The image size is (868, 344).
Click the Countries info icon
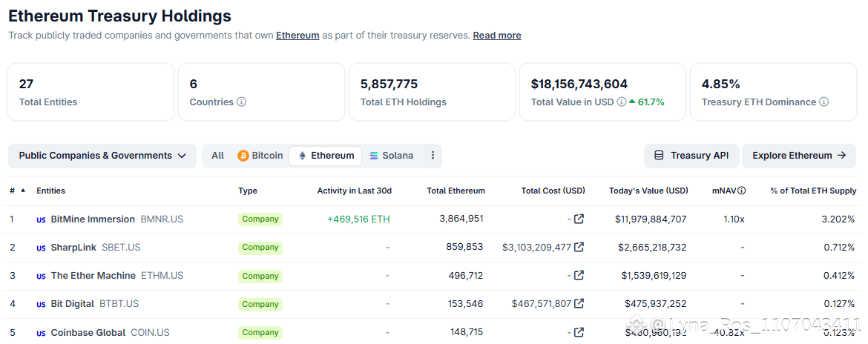[x=241, y=102]
